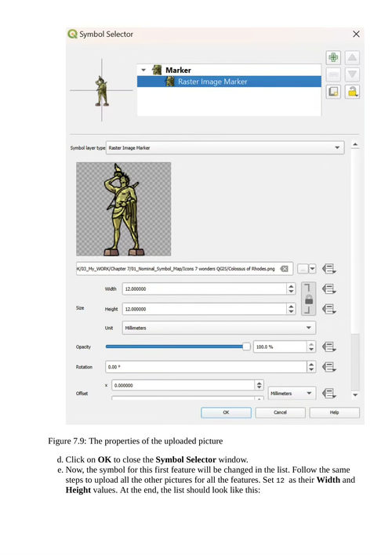Click the Opacity slider handle
This screenshot has width=392, height=555.
[x=246, y=346]
